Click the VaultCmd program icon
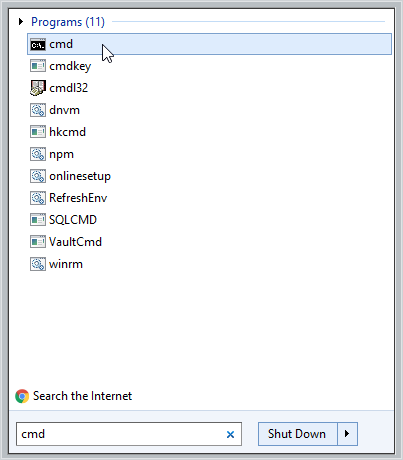The image size is (403, 460). click(38, 242)
